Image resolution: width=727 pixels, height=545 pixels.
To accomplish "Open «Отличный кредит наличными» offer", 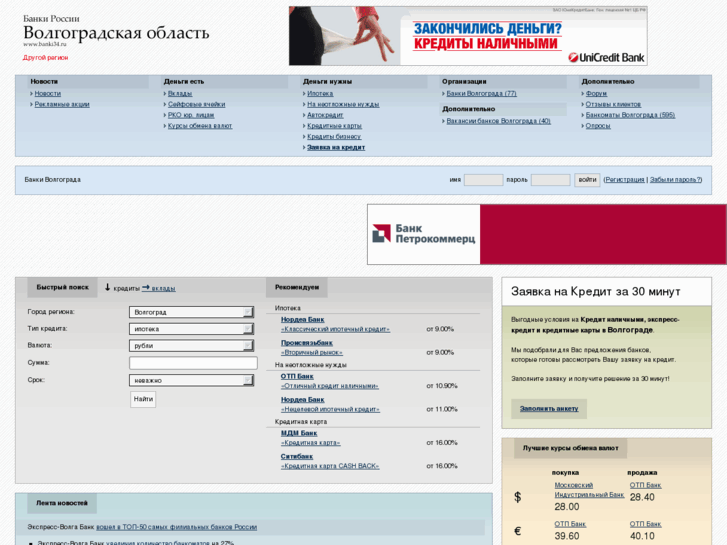I will 330,386.
